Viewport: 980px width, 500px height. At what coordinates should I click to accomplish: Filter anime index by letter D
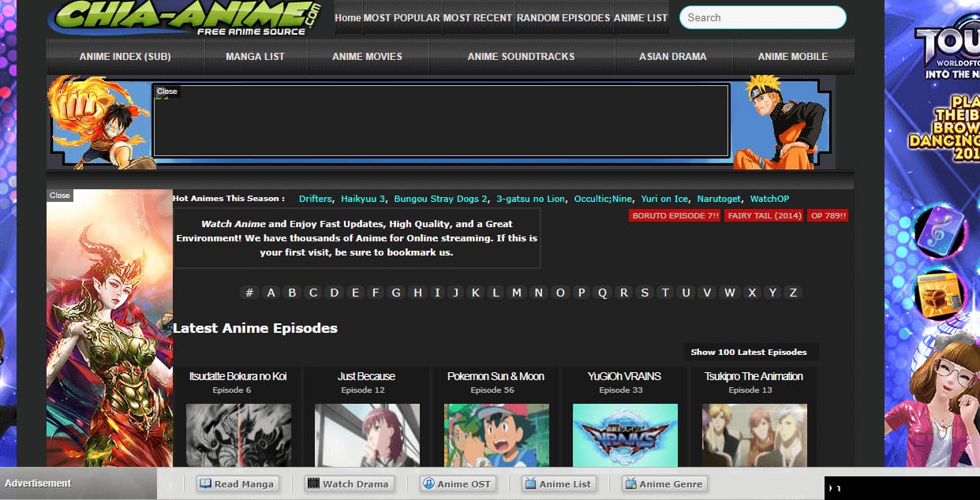pyautogui.click(x=335, y=293)
